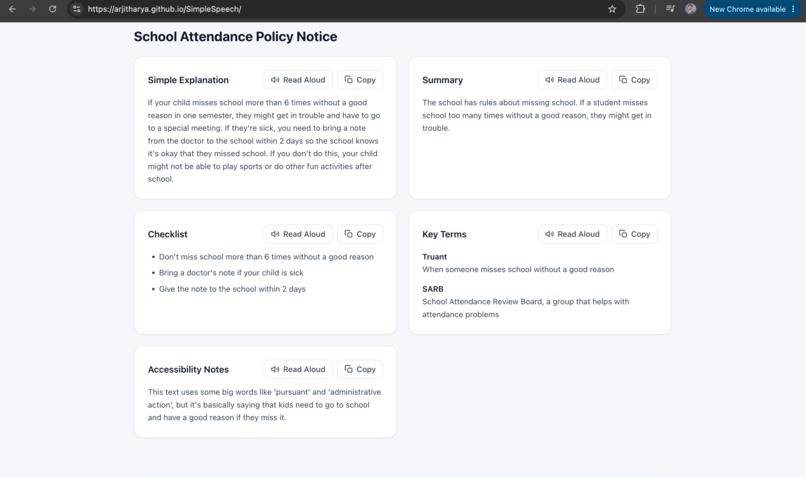Screen dimensions: 806x477
Task: Click the Accessibility Notes paragraph about big words
Action: (264, 405)
